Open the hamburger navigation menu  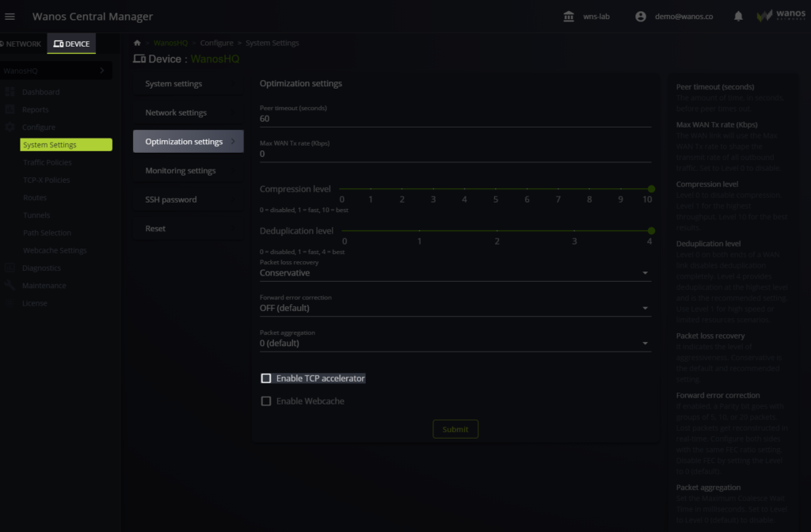pyautogui.click(x=10, y=17)
